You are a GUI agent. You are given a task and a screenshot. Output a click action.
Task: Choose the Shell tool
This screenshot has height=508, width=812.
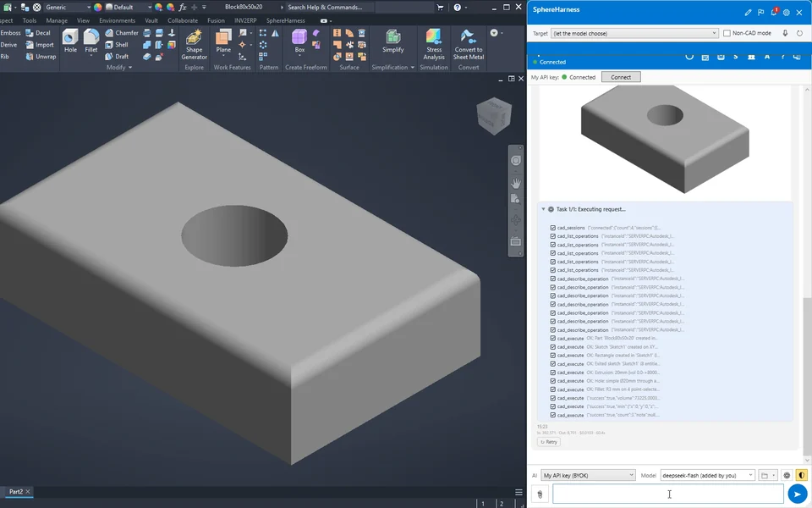[117, 45]
